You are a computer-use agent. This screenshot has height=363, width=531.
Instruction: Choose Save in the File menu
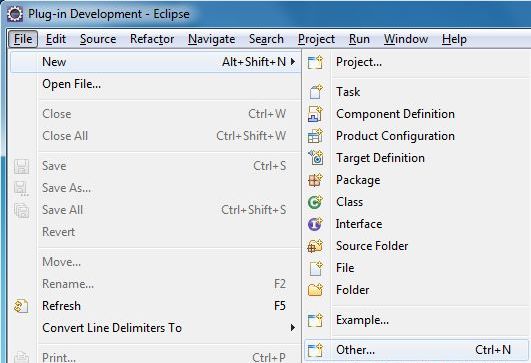pyautogui.click(x=156, y=166)
